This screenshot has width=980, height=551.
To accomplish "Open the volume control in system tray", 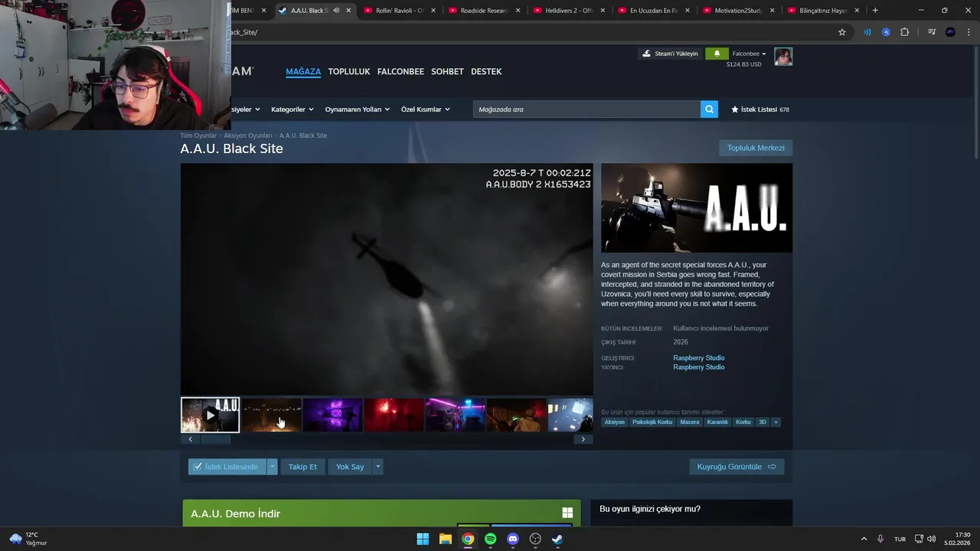I will 931,539.
